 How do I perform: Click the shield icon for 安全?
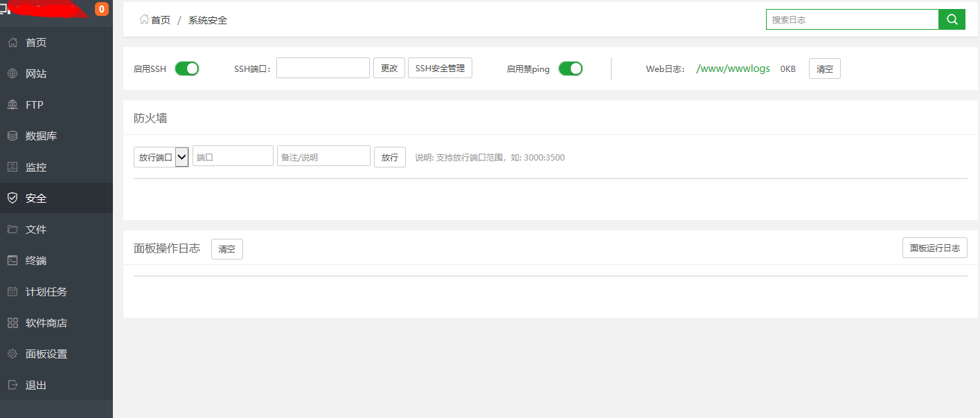pos(12,199)
